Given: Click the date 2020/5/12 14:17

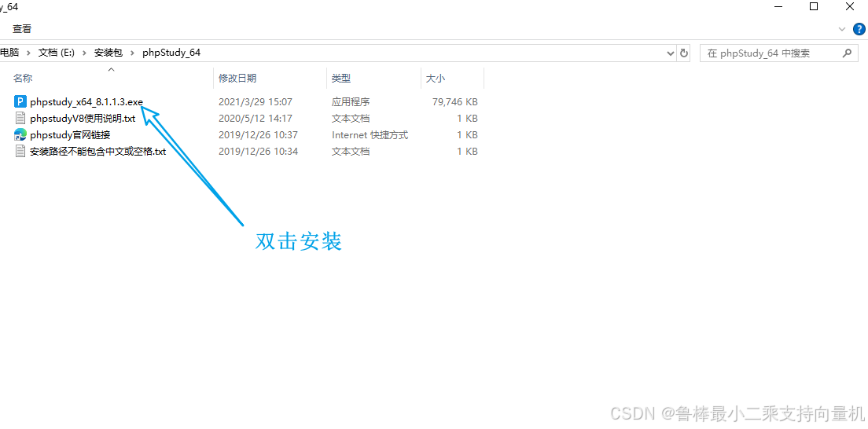Looking at the screenshot, I should [x=256, y=119].
